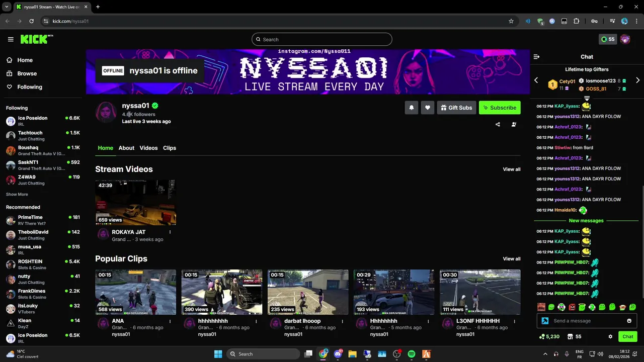Viewport: 644px width, 362px height.
Task: Click the KICK logo
Action: point(36,39)
